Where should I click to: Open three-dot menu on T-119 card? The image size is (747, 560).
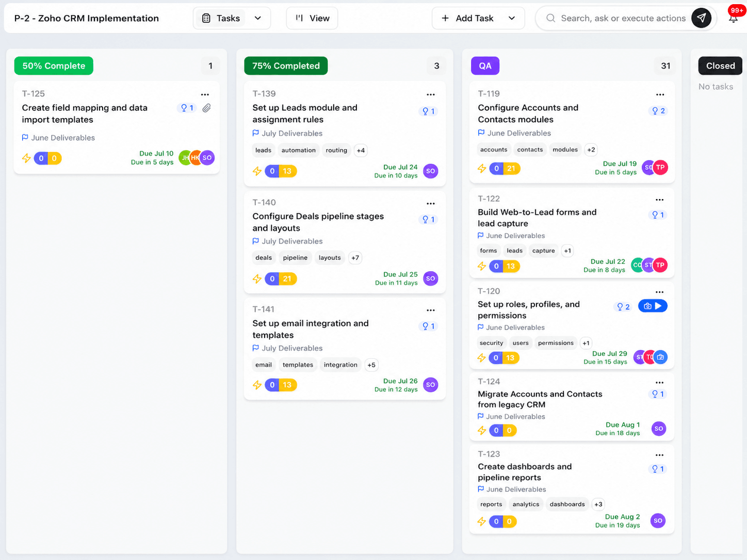point(660,94)
